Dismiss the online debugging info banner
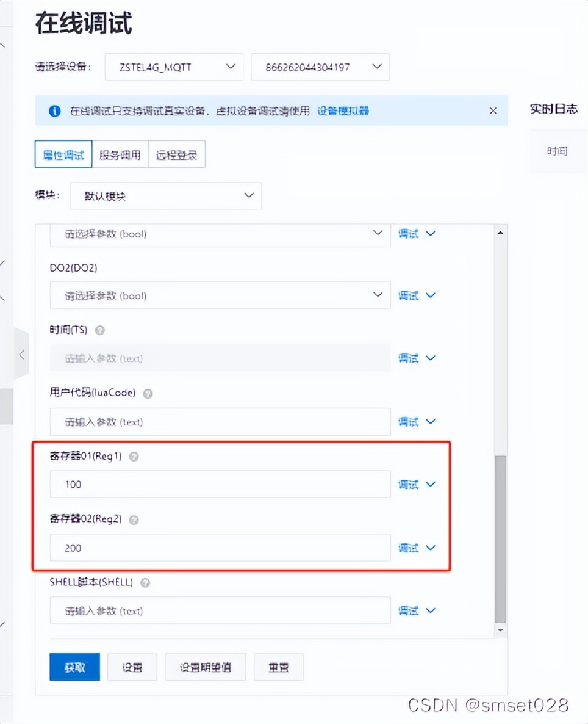 coord(493,111)
